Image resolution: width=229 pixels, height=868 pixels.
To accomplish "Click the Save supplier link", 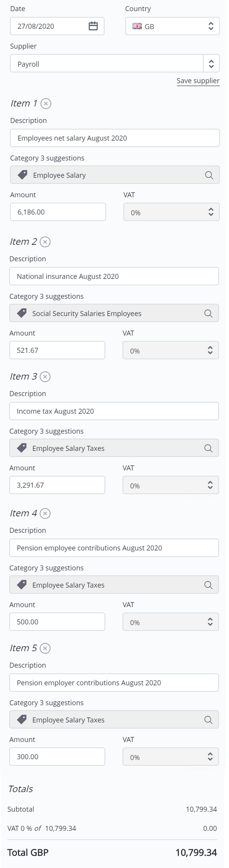I will tap(198, 81).
